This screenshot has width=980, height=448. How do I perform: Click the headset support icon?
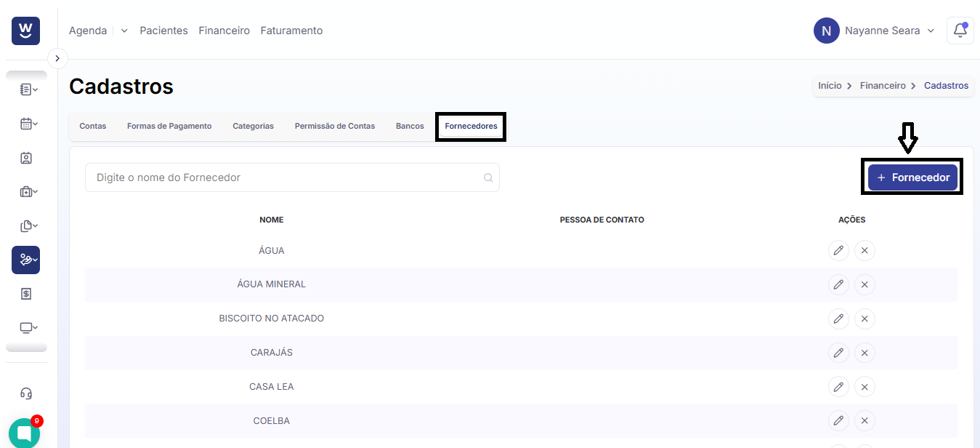26,393
